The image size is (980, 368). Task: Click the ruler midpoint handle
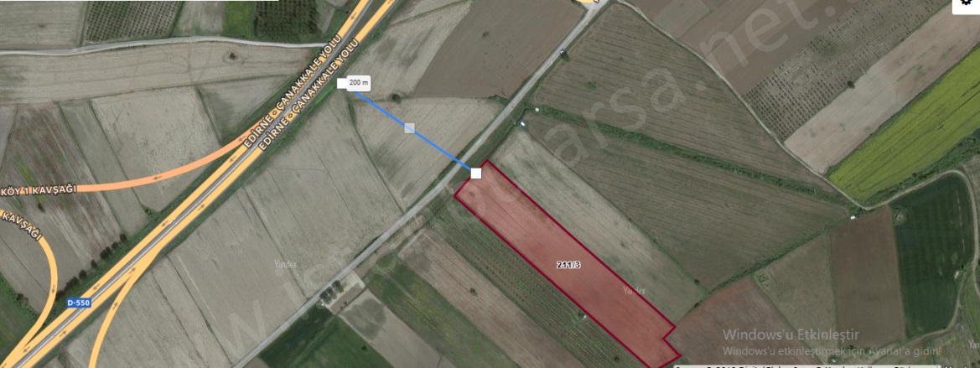click(x=409, y=128)
